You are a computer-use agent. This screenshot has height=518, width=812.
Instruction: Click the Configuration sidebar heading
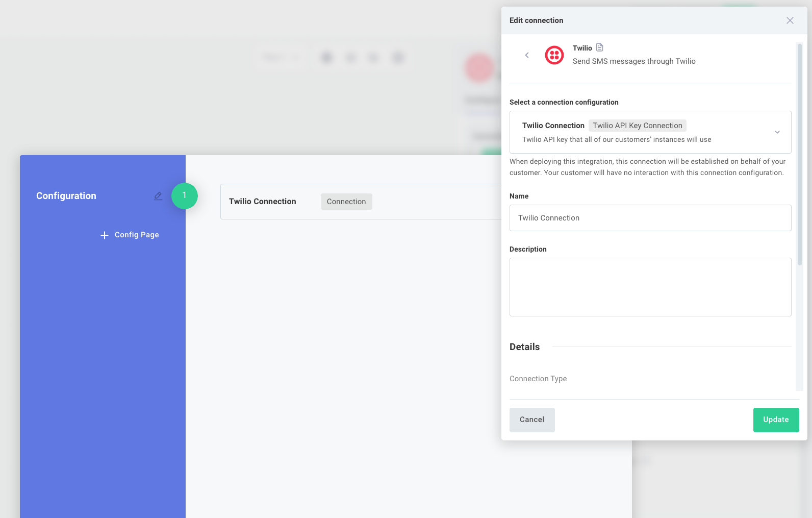(x=66, y=196)
